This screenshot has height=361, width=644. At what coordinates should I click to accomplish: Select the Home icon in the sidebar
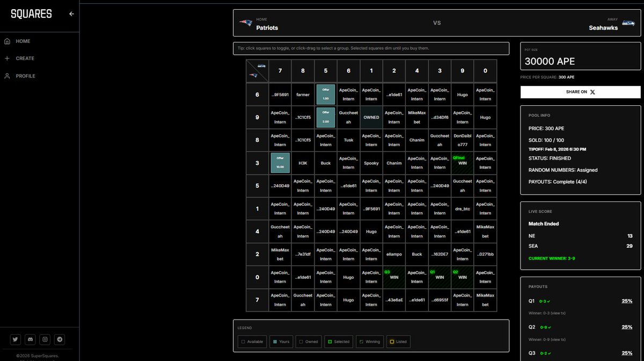(8, 40)
